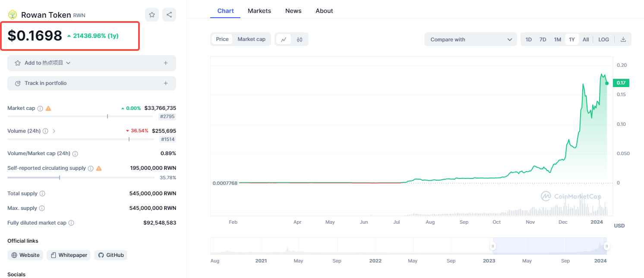The image size is (644, 278).
Task: Click the 0.0007768 starting price label
Action: coord(224,183)
